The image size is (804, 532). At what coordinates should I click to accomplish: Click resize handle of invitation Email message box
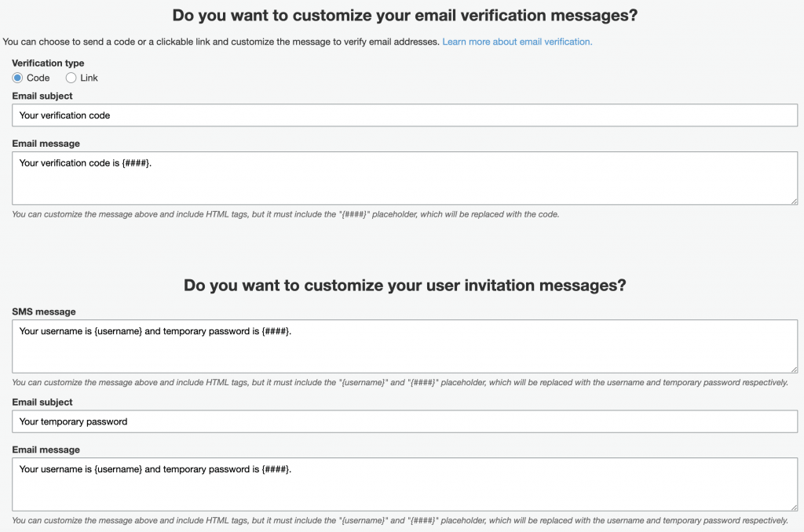point(794,507)
